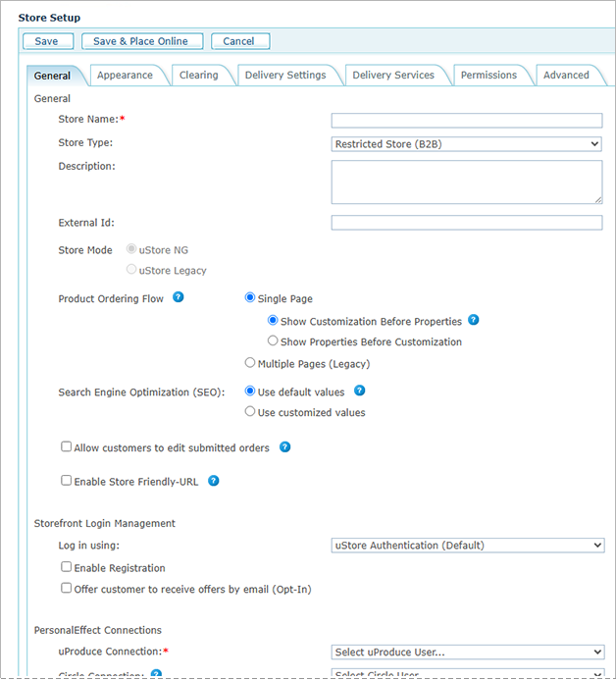The image size is (616, 680).
Task: Click into the Store Name text field
Action: pyautogui.click(x=467, y=121)
